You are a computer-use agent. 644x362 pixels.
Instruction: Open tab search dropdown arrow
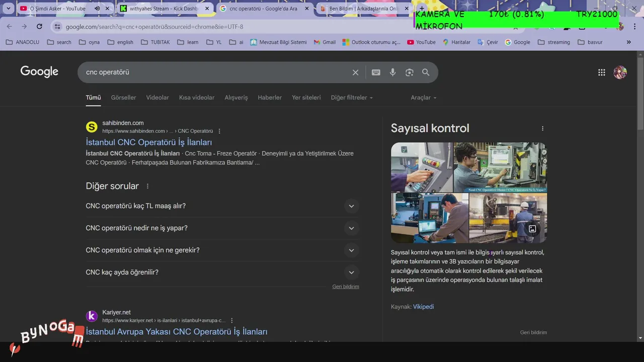8,9
